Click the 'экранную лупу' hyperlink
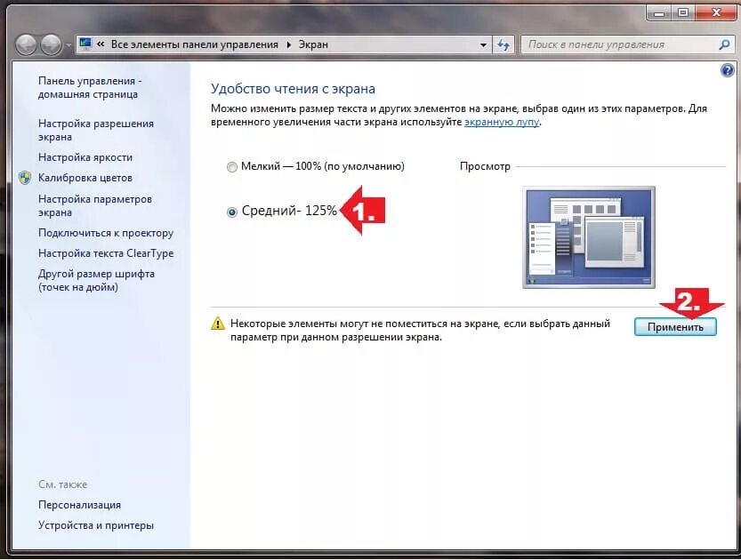The image size is (741, 560). (x=502, y=122)
